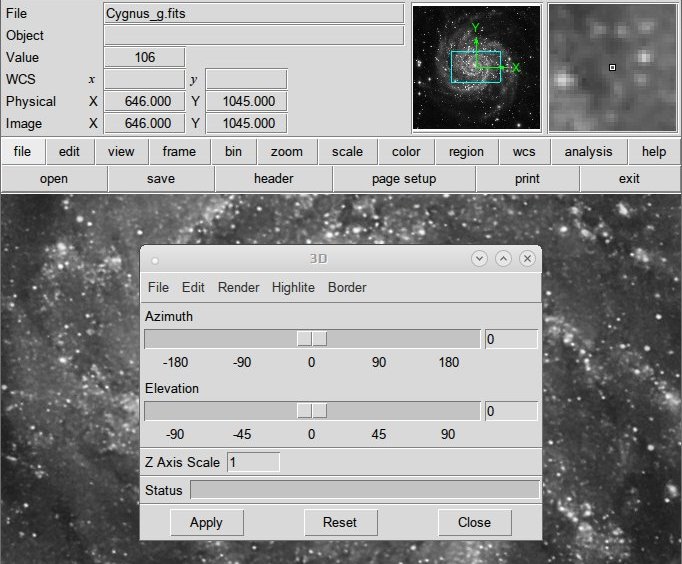The height and width of the screenshot is (564, 682).
Task: Open the Render menu in 3D dialog
Action: pos(238,287)
